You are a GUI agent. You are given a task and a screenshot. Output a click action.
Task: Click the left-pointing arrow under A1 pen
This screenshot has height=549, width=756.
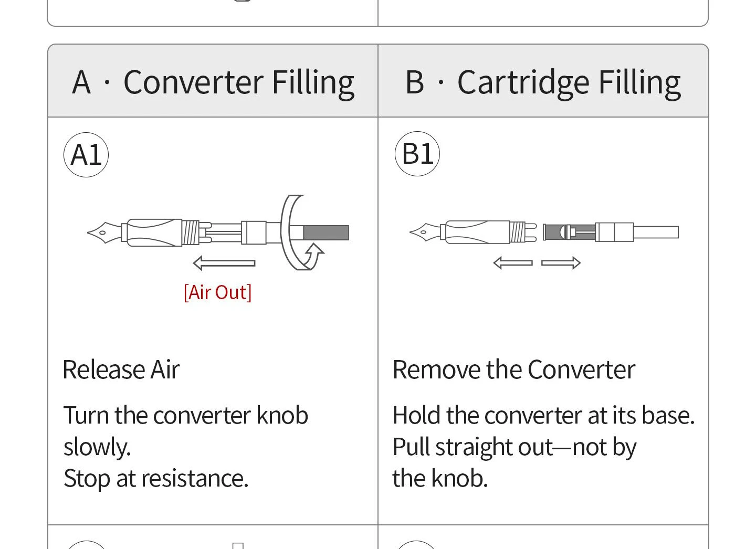point(224,263)
